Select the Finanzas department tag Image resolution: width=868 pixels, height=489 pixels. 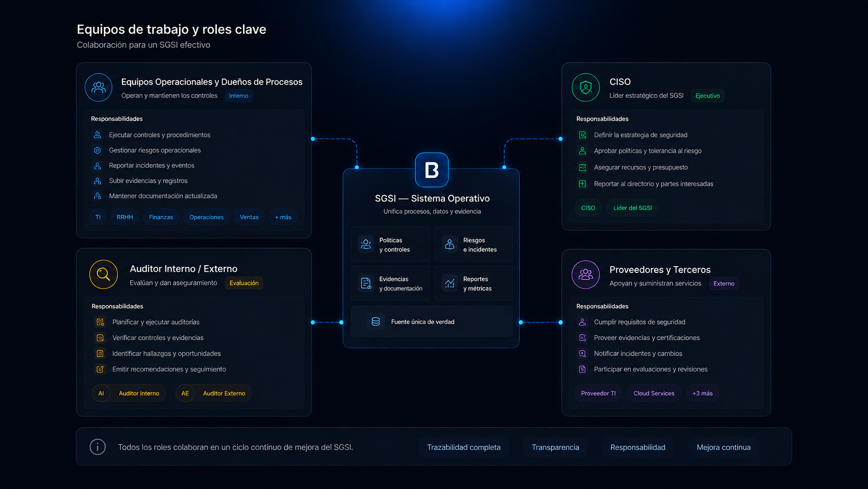(161, 217)
